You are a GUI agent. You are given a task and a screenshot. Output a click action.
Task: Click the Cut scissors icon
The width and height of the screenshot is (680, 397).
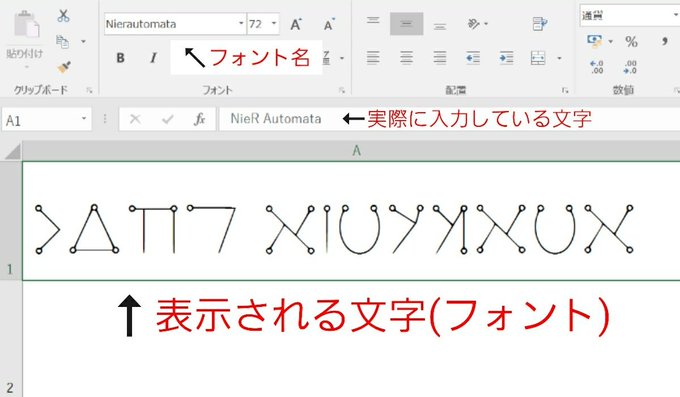[63, 16]
